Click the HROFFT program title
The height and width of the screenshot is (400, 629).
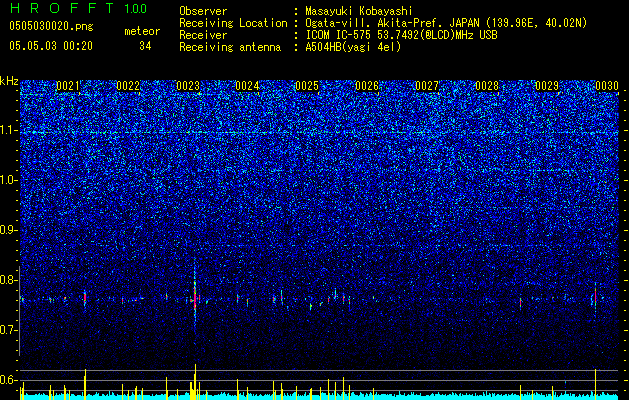point(61,8)
